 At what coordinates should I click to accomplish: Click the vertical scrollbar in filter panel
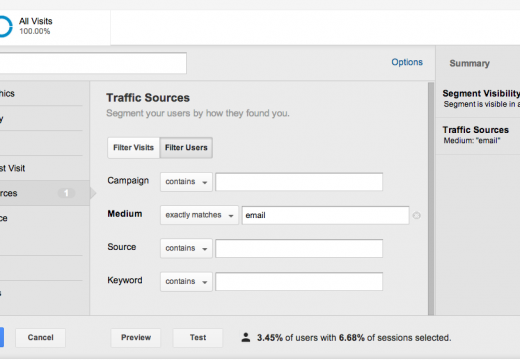431,198
